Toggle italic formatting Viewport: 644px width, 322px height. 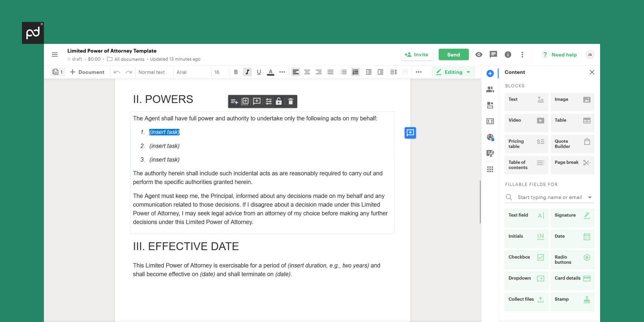[x=247, y=72]
